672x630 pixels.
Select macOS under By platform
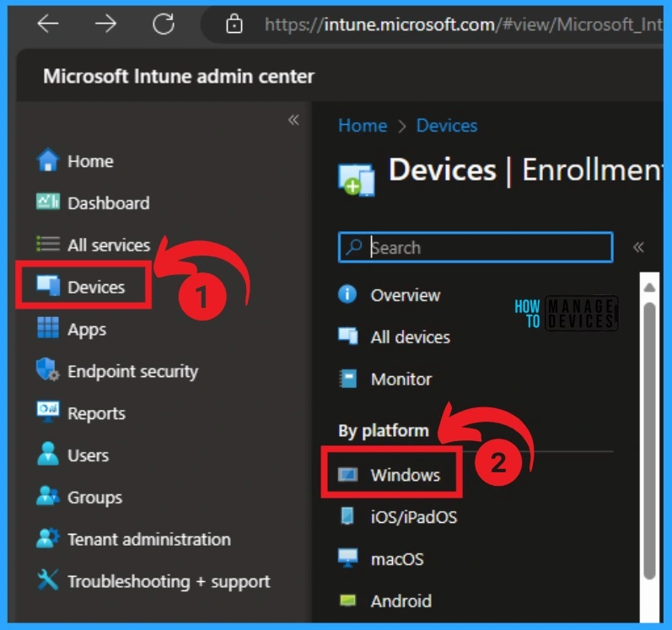click(x=397, y=559)
